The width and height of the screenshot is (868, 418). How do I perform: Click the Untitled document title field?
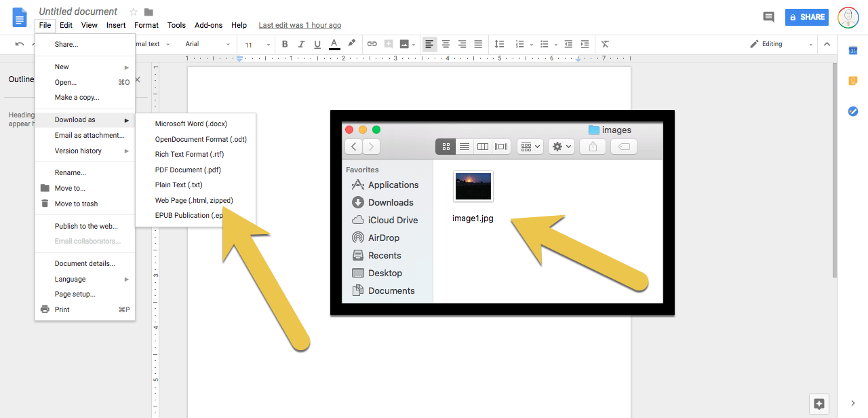78,12
